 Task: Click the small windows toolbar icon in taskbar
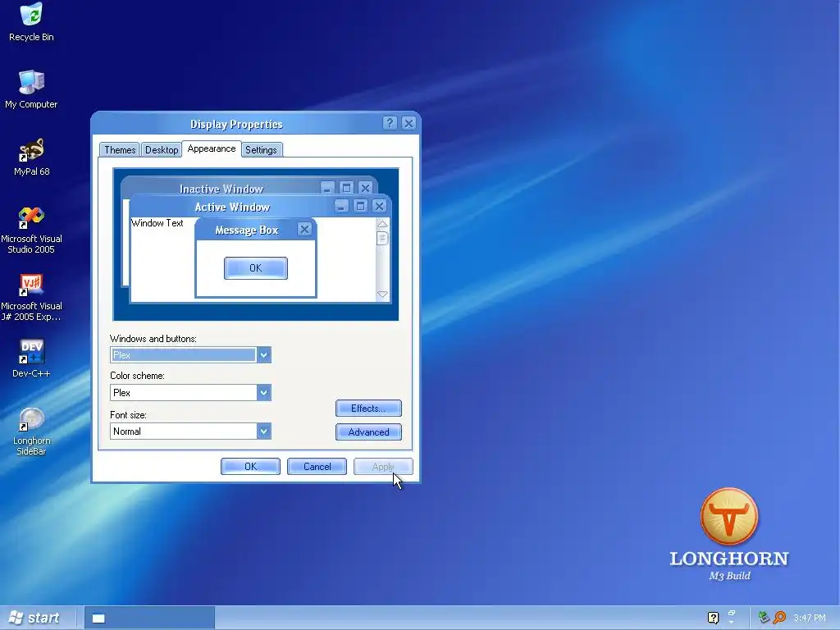pyautogui.click(x=731, y=614)
